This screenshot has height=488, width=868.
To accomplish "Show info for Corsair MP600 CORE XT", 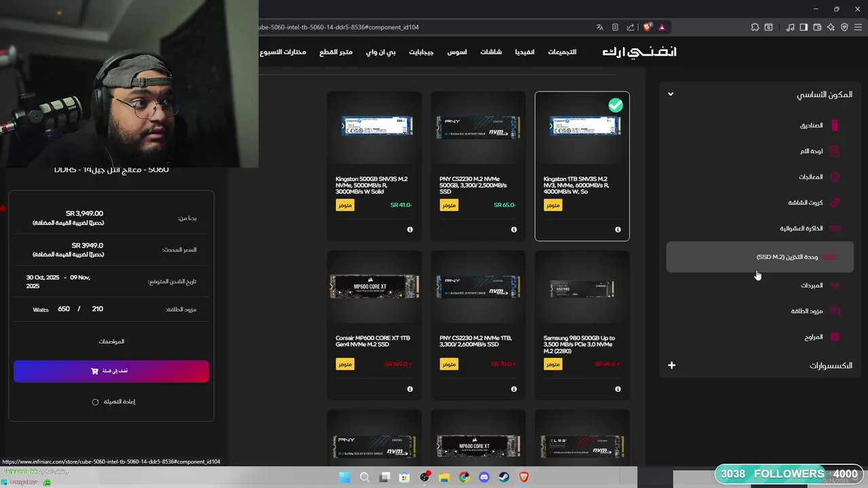I will click(410, 389).
